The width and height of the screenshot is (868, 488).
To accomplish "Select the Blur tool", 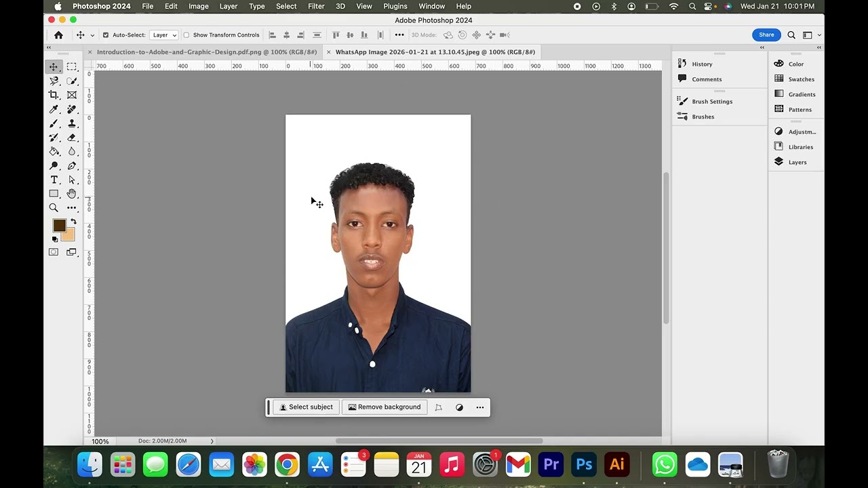I will (71, 151).
